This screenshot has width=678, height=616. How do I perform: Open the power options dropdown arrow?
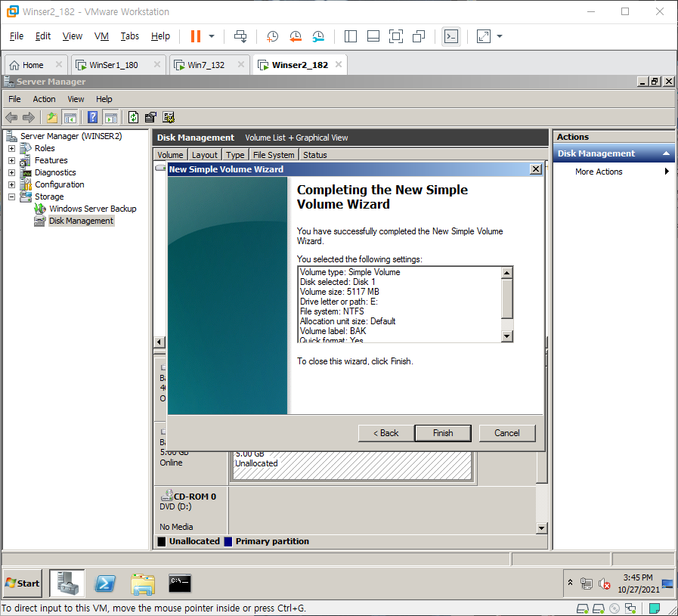point(212,36)
